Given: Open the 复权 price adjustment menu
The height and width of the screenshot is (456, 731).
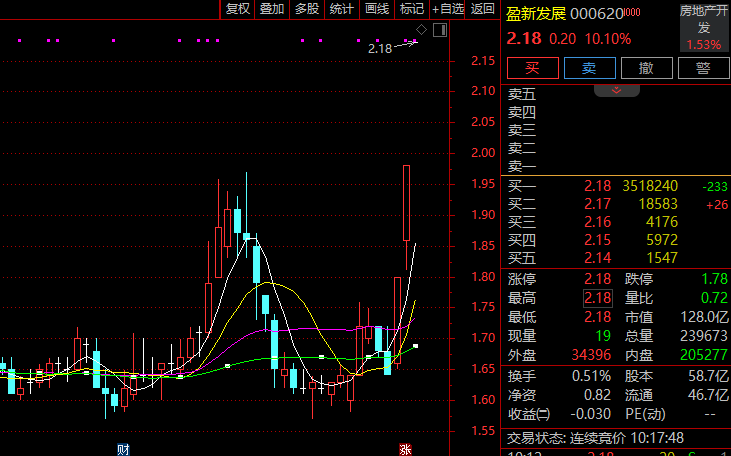Looking at the screenshot, I should (238, 9).
